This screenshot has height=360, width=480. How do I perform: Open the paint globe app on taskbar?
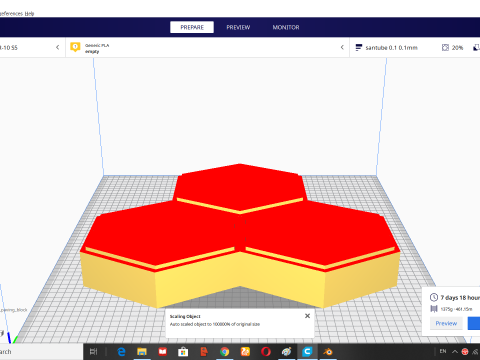click(x=286, y=351)
